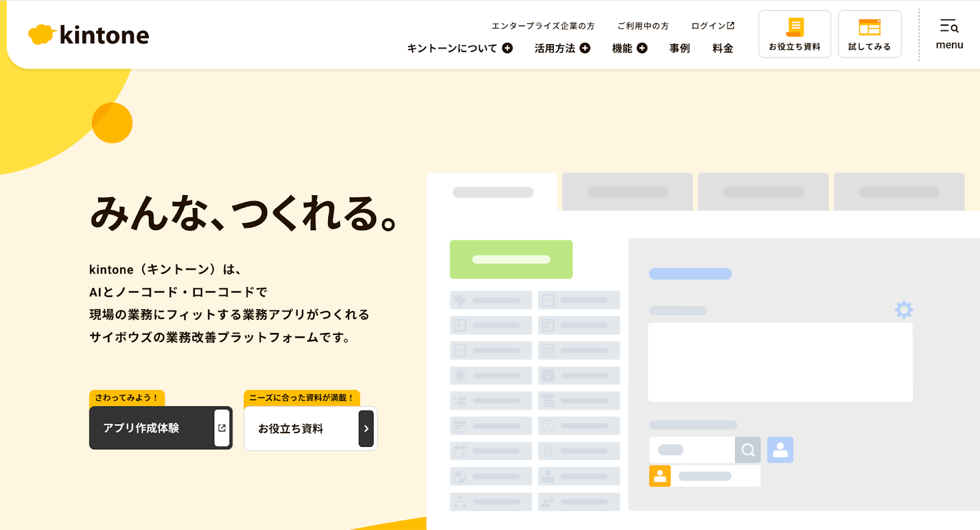Open the ご利用中の方 link

pyautogui.click(x=643, y=26)
